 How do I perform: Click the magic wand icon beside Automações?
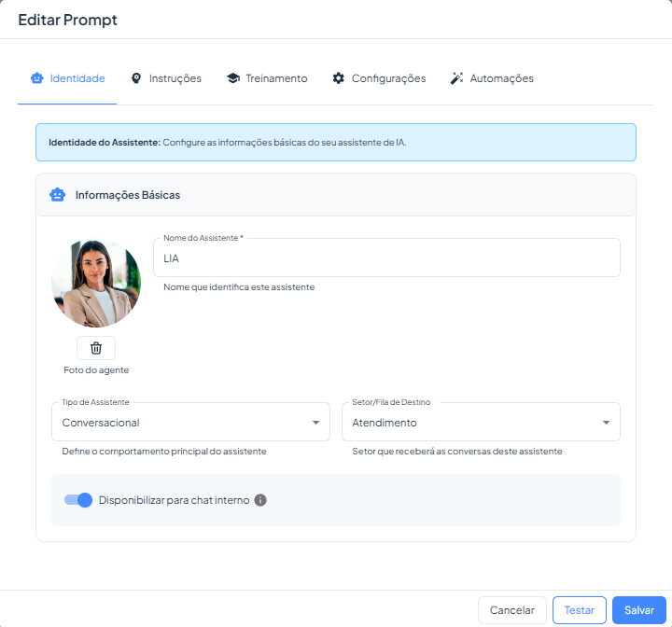[x=456, y=78]
